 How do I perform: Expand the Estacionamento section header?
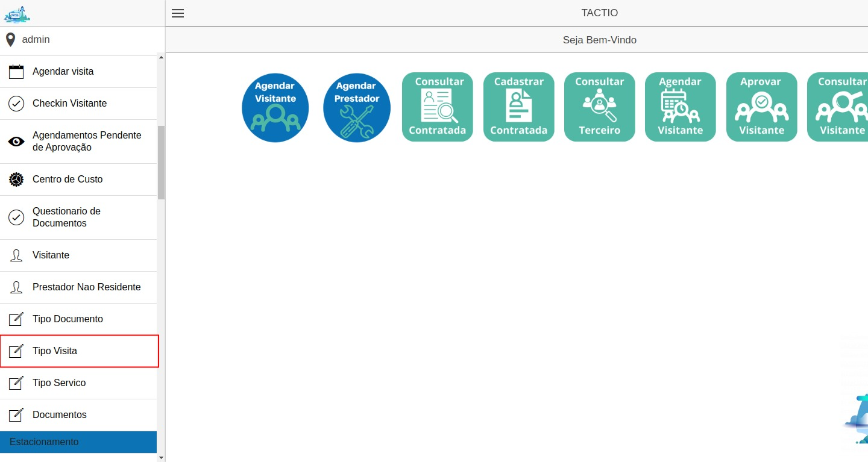click(78, 442)
